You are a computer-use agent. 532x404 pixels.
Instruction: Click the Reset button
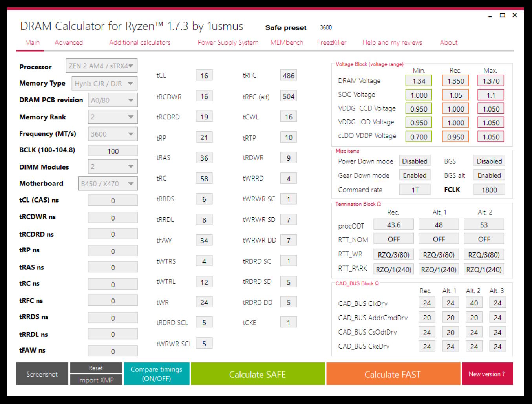96,368
